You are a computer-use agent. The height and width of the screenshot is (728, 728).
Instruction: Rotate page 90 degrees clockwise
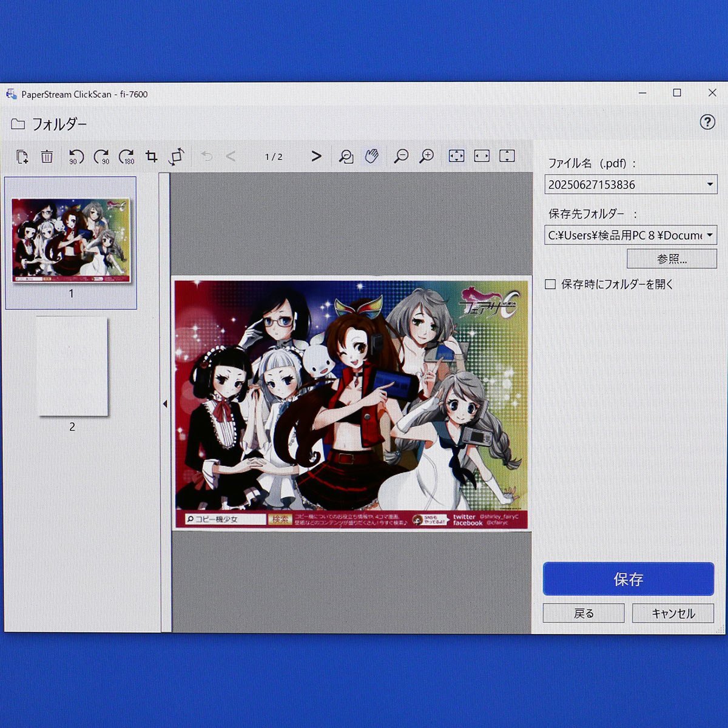click(101, 157)
